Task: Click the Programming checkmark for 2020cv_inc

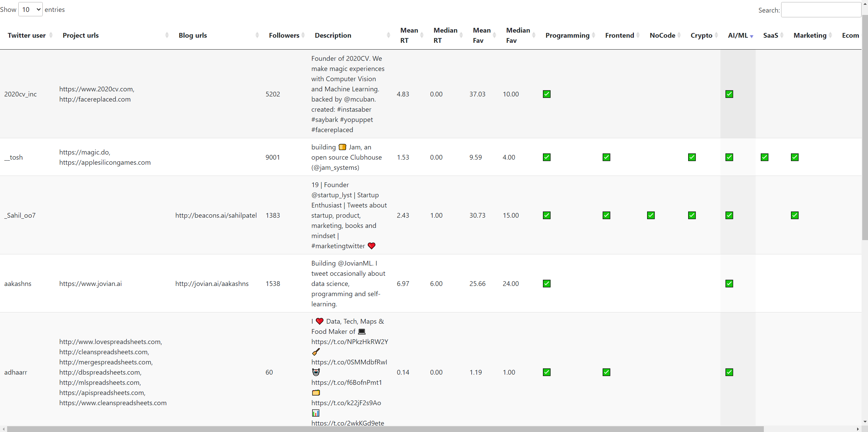Action: [547, 94]
